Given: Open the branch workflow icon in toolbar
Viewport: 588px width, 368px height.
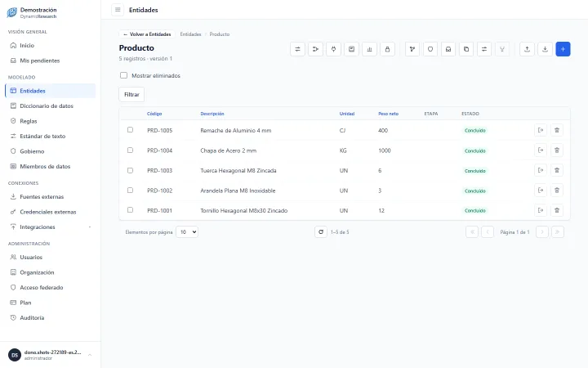Looking at the screenshot, I should [412, 49].
